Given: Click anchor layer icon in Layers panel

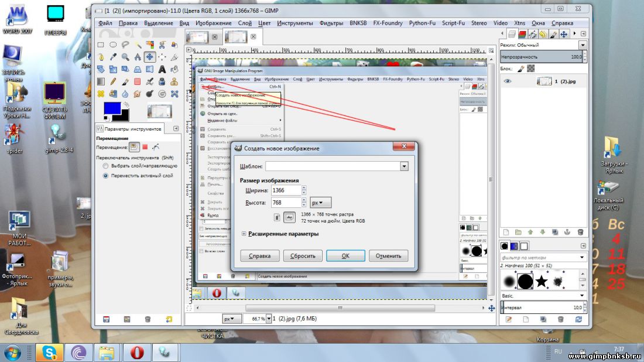Looking at the screenshot, I should [x=567, y=232].
